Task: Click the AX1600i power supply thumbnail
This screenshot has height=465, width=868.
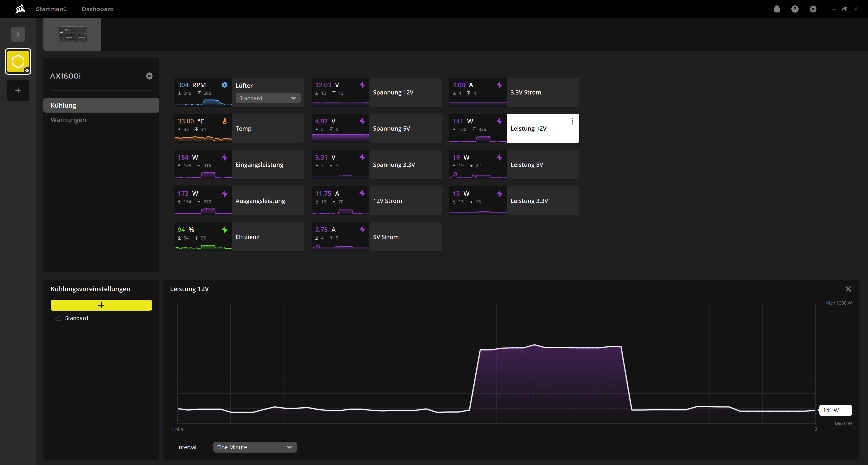Action: [72, 34]
